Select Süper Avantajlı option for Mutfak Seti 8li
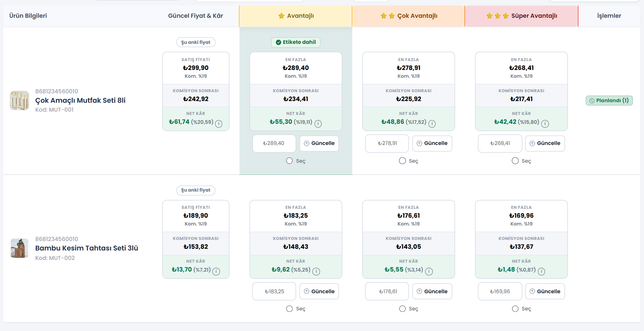The height and width of the screenshot is (331, 644). [x=515, y=161]
